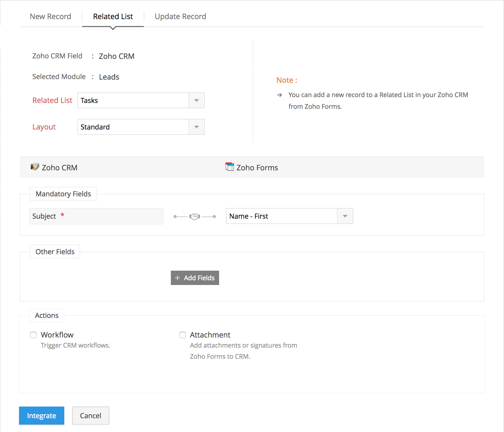Click the Subject mandatory field box

tap(96, 216)
